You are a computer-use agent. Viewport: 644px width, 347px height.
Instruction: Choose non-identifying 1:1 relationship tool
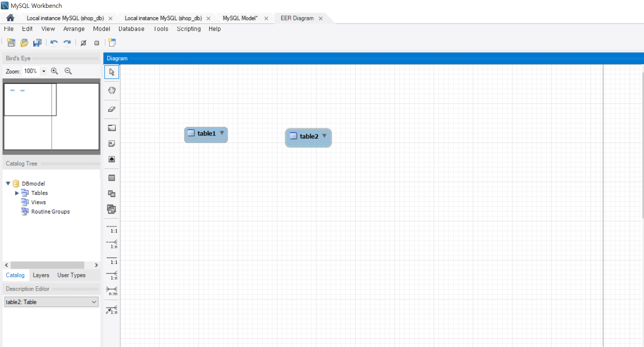[112, 229]
